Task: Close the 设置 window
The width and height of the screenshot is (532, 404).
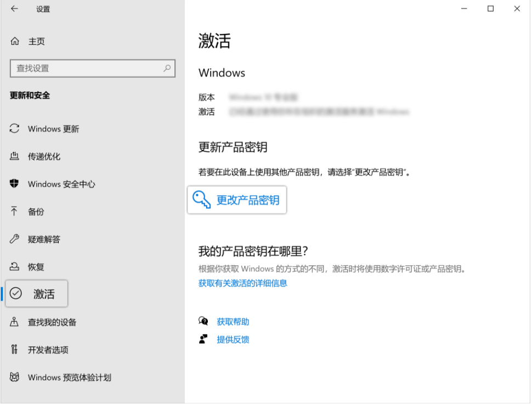Action: pos(517,8)
